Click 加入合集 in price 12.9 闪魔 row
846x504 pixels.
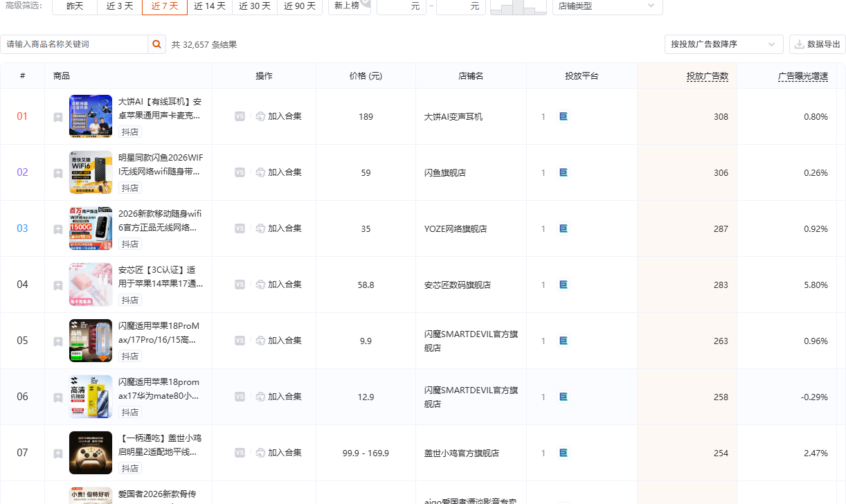tap(279, 397)
